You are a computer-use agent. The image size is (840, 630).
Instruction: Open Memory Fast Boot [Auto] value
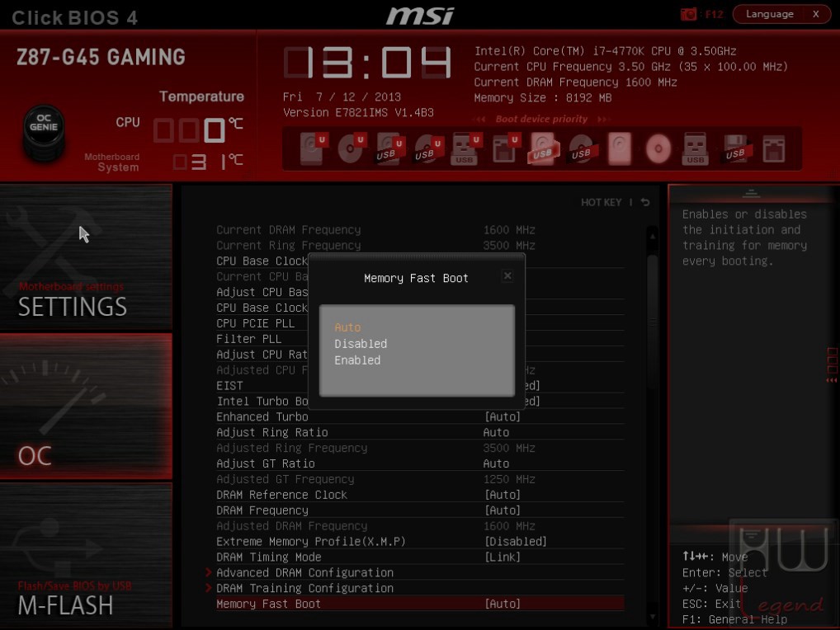click(x=503, y=604)
